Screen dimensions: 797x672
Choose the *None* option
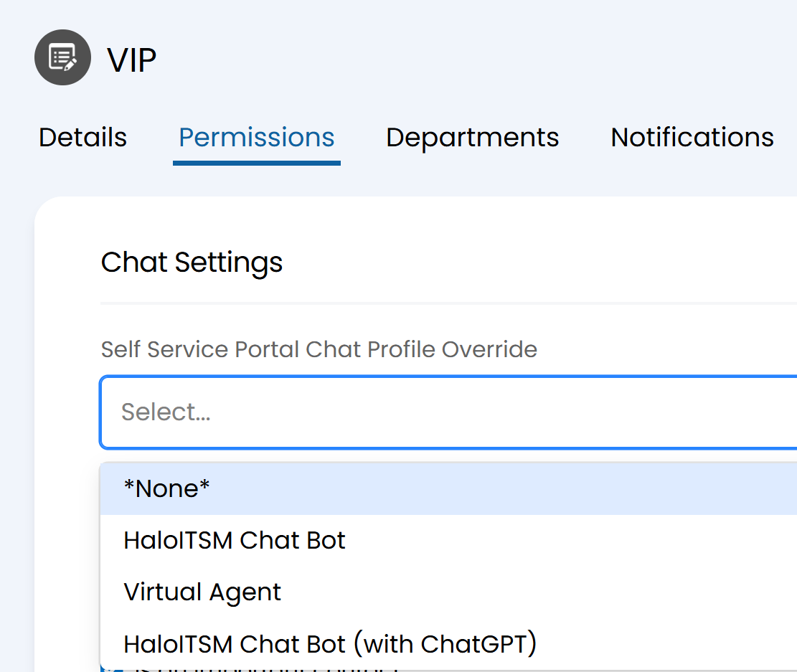pos(166,488)
